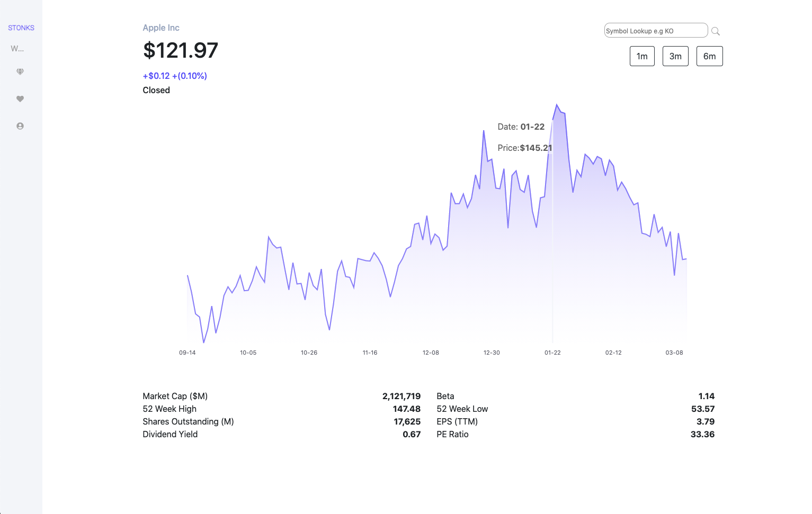The width and height of the screenshot is (812, 514).
Task: Show the 3m chart range
Action: click(x=675, y=56)
